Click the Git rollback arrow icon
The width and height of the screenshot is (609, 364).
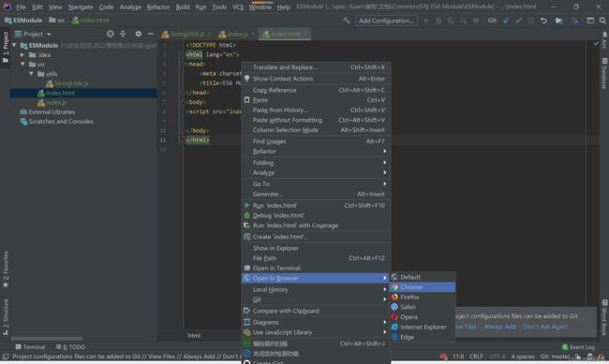543,21
